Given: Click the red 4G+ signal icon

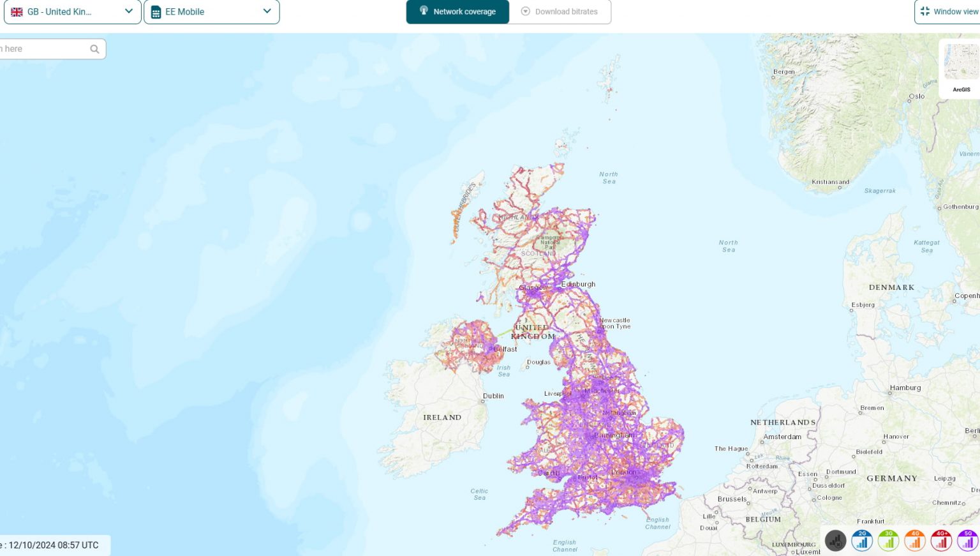Looking at the screenshot, I should click(941, 540).
